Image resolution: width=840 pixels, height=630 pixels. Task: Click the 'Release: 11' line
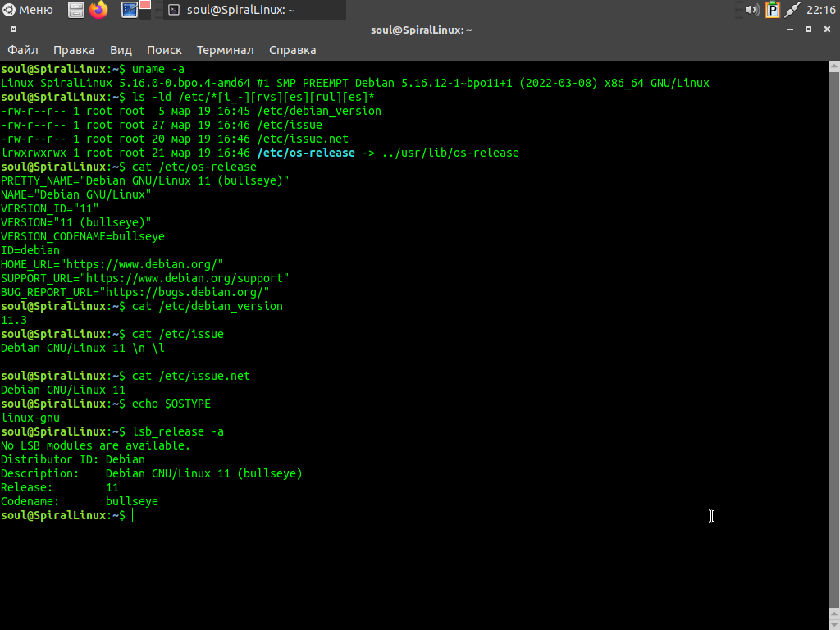[x=59, y=487]
